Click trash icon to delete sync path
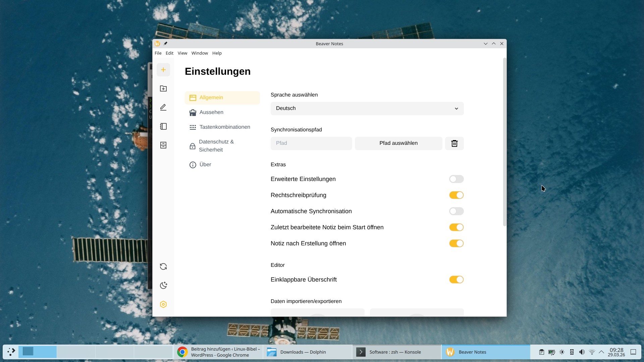The width and height of the screenshot is (644, 362). 454,143
